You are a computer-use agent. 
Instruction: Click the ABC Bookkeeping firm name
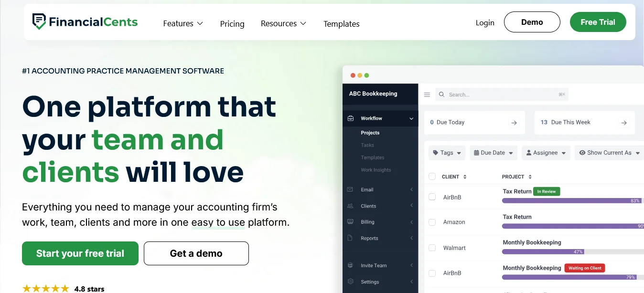pyautogui.click(x=373, y=94)
